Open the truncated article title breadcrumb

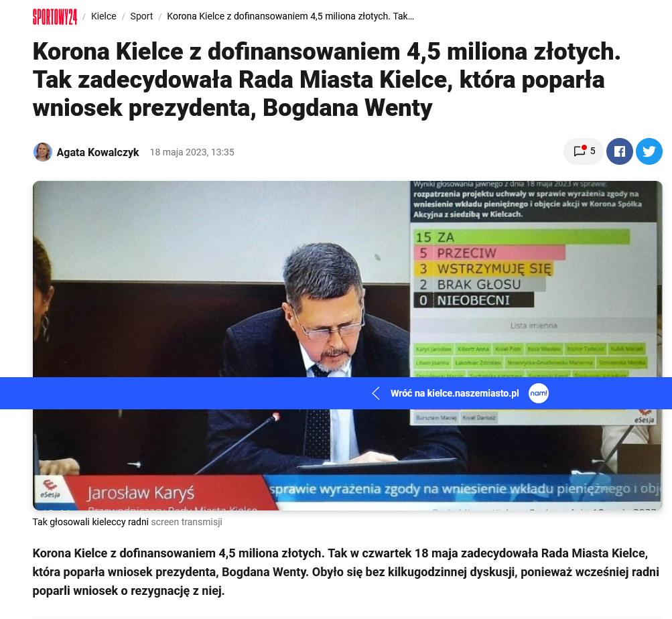coord(290,16)
